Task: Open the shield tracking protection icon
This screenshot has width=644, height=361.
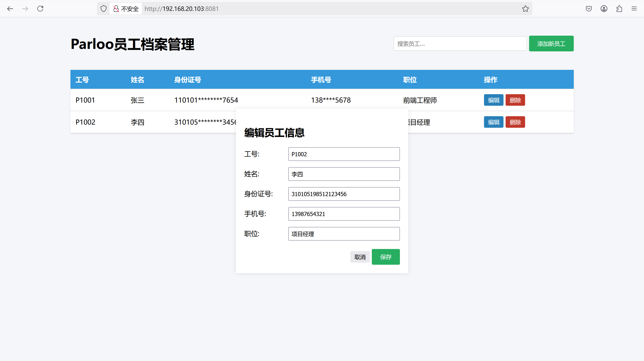Action: (104, 9)
